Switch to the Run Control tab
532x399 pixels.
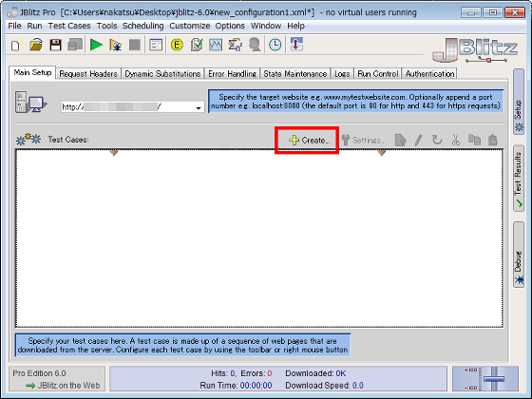[x=378, y=74]
